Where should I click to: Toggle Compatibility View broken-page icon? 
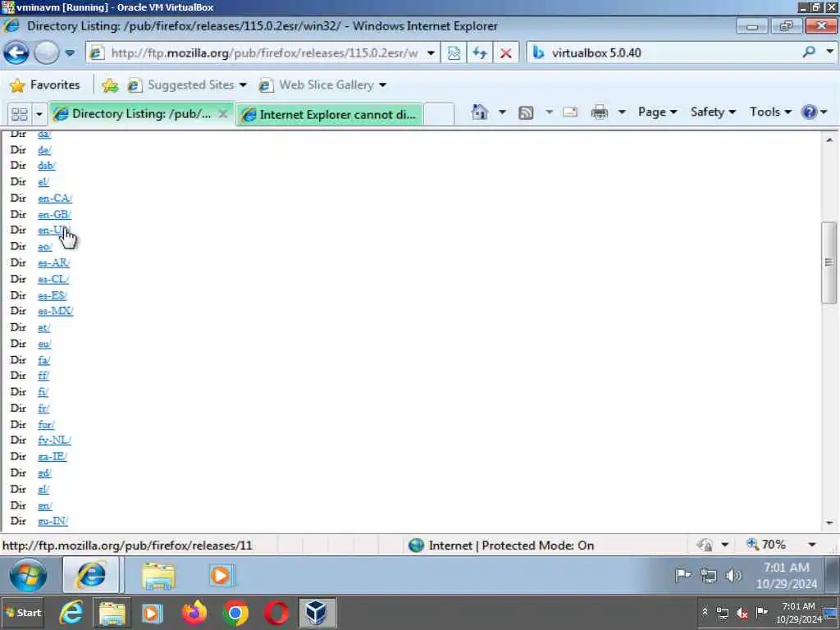(454, 53)
